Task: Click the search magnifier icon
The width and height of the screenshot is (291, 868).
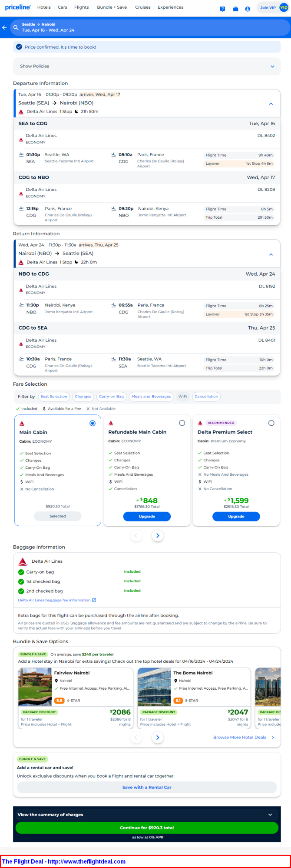Action: tap(16, 27)
